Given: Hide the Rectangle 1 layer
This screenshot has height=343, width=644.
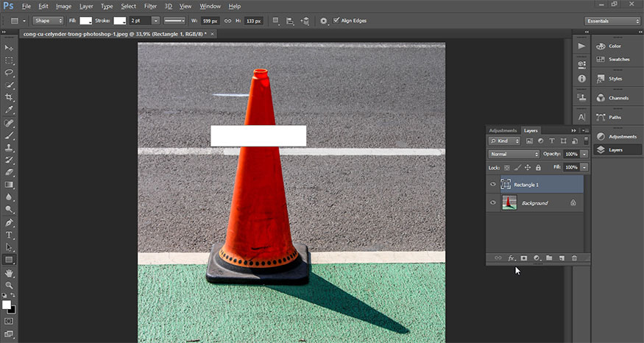Looking at the screenshot, I should click(493, 184).
